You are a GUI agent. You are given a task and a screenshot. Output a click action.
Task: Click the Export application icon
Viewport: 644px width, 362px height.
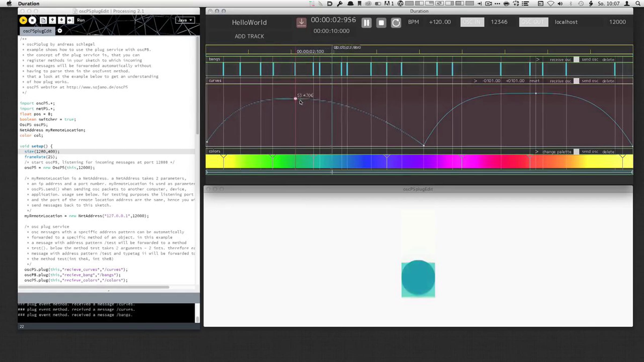pyautogui.click(x=70, y=20)
